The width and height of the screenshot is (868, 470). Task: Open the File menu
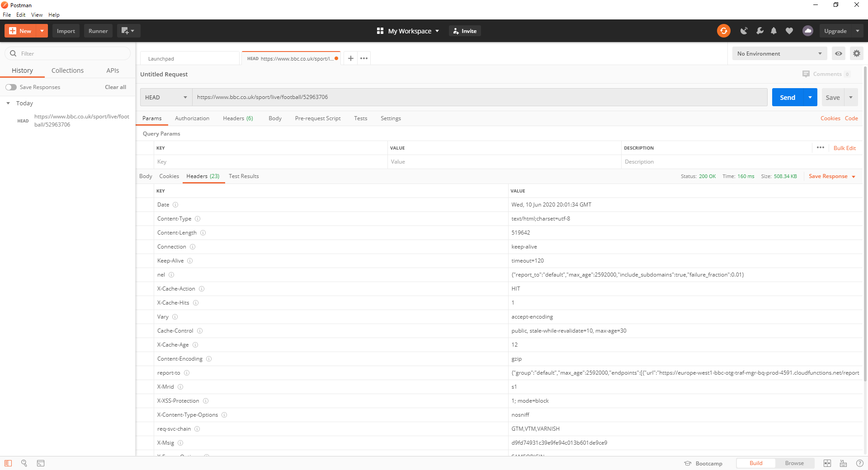[7, 15]
